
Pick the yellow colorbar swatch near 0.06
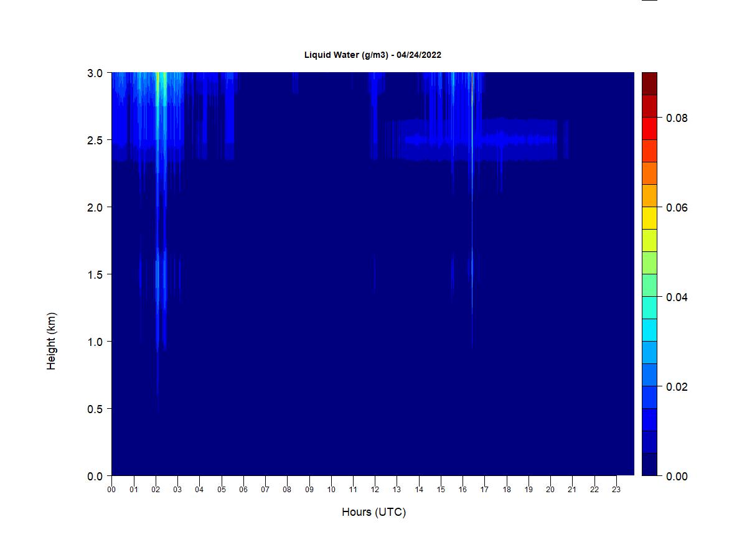click(649, 218)
